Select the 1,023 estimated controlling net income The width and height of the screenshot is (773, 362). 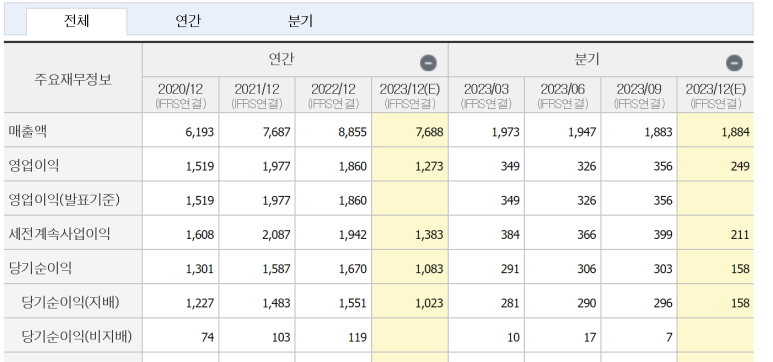pyautogui.click(x=429, y=303)
